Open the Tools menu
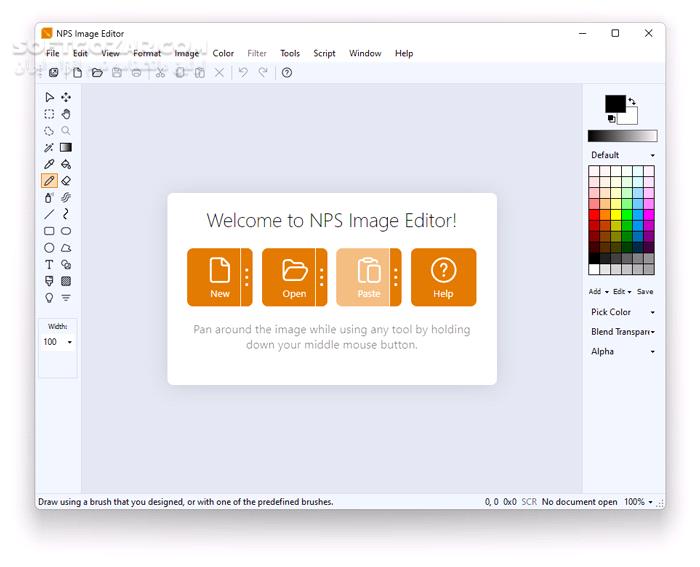 tap(290, 53)
